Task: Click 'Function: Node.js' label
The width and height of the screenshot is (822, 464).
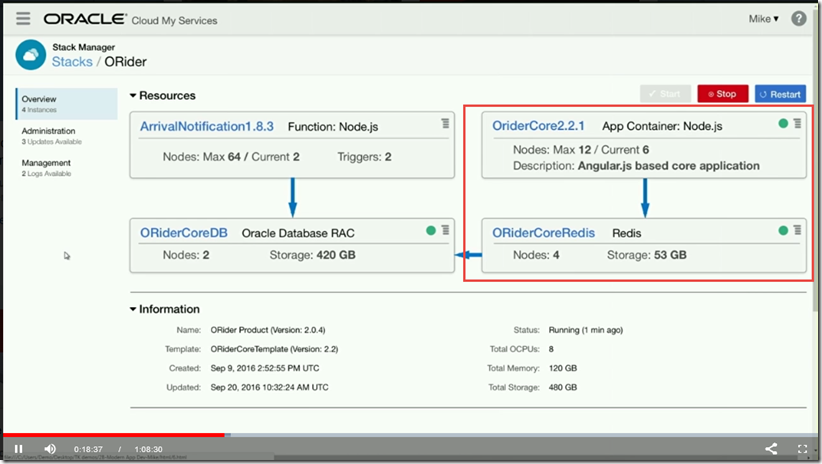Action: 333,127
